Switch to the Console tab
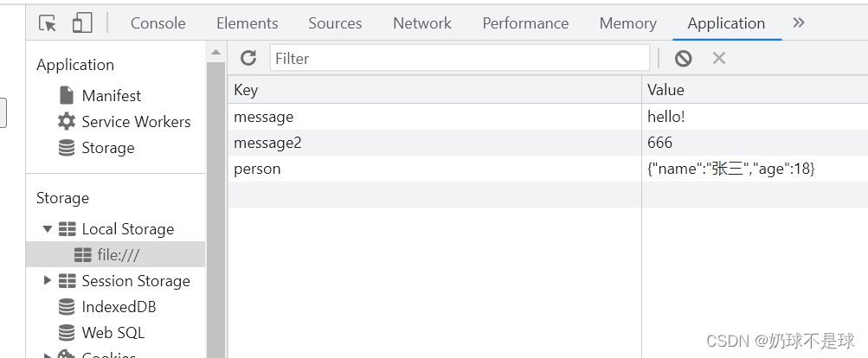Screen dimensions: 868x358 tap(158, 23)
